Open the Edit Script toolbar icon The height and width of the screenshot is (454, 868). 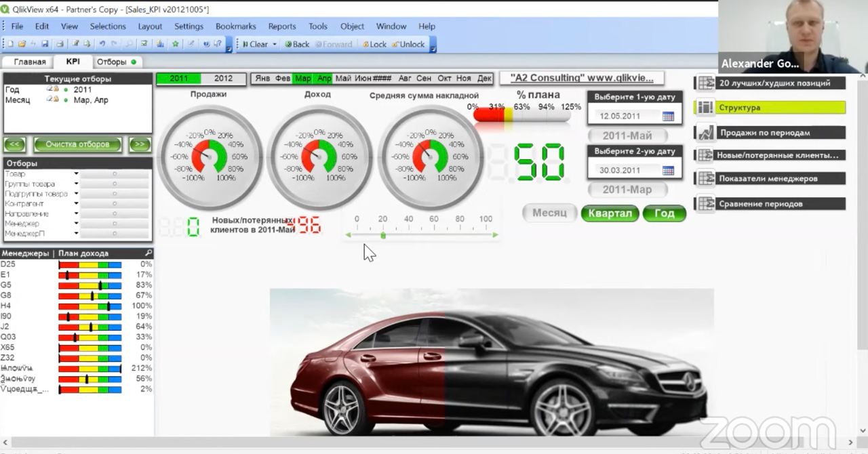[75, 44]
